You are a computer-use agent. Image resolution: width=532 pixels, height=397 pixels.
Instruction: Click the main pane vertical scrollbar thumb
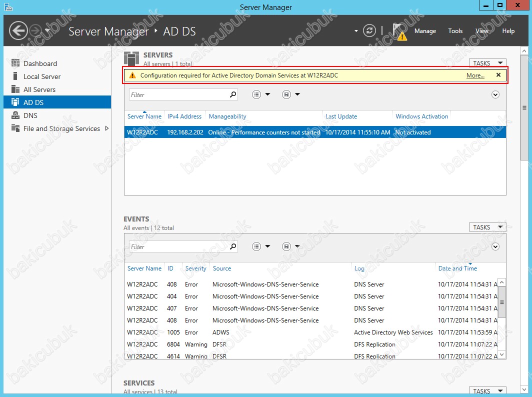click(524, 108)
